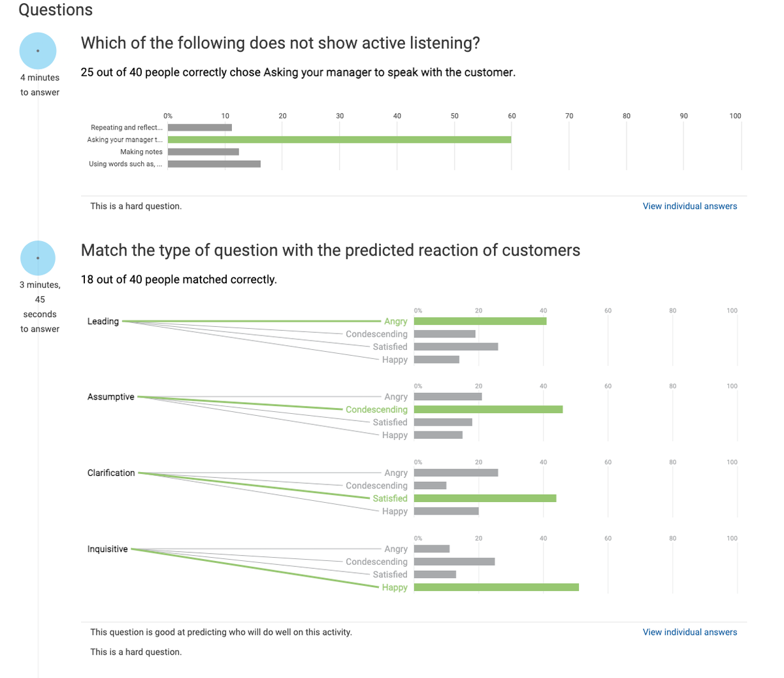Image resolution: width=784 pixels, height=678 pixels.
Task: Click the 3:45 timer icon beside the matching question
Action: pyautogui.click(x=38, y=257)
